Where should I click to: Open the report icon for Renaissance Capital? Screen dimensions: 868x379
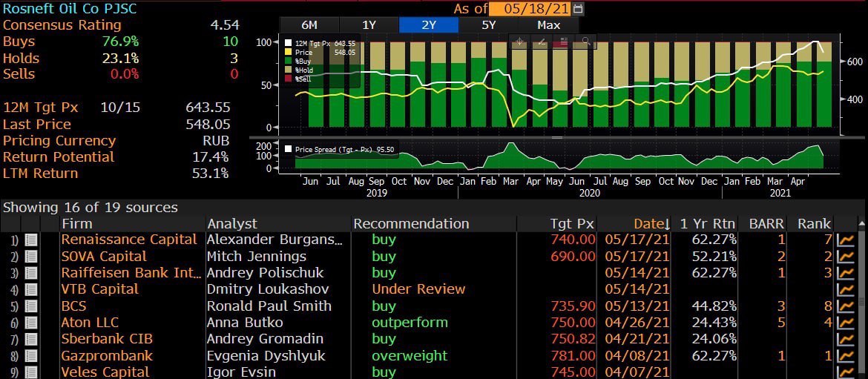point(31,240)
